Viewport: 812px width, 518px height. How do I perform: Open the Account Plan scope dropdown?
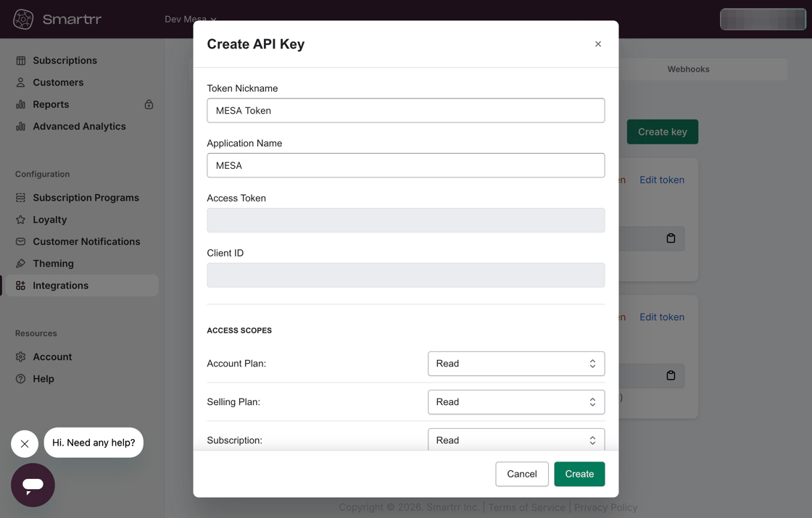point(515,364)
